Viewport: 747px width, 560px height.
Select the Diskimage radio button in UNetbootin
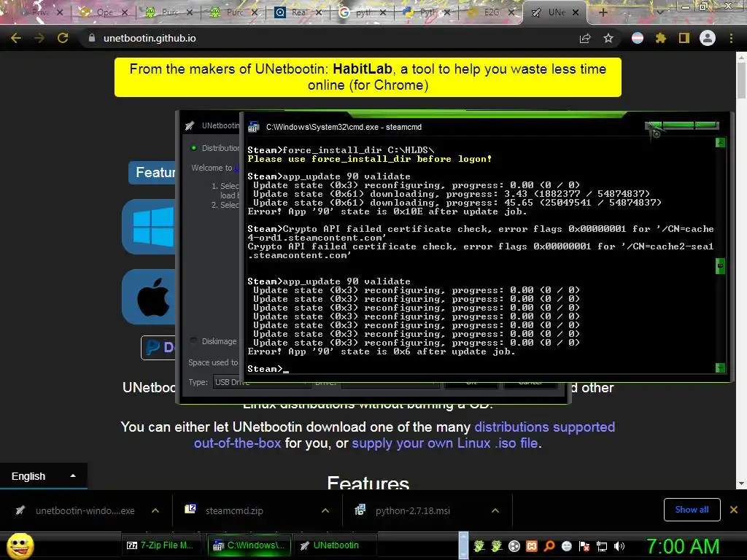194,341
